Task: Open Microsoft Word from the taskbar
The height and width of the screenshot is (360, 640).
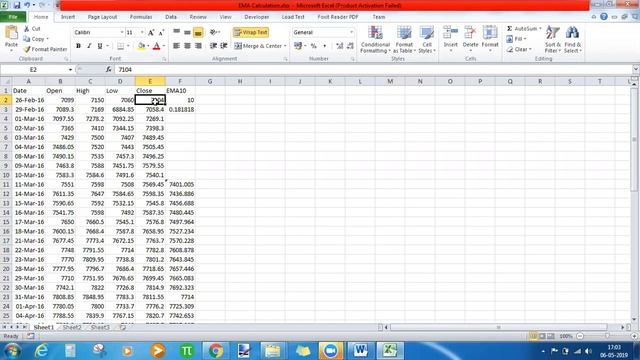Action: pos(360,351)
